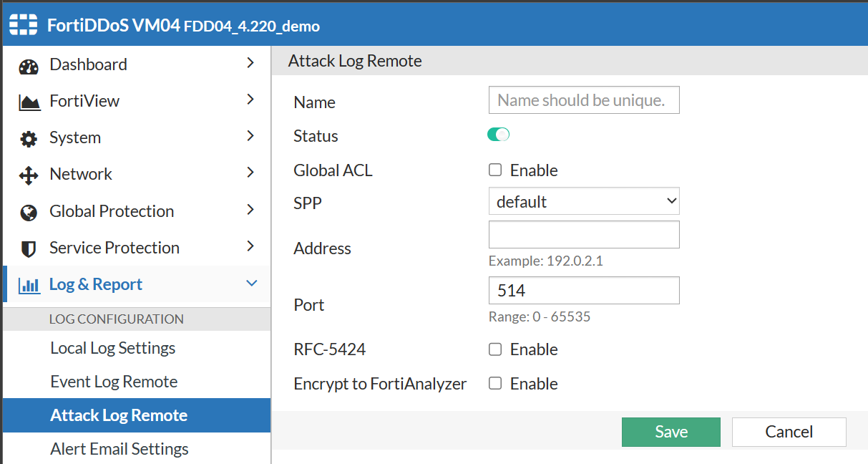Click the Dashboard section chevron

click(250, 64)
